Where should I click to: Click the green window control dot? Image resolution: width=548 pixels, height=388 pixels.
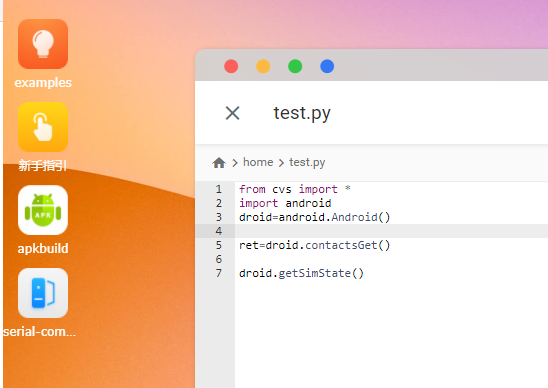(x=295, y=66)
